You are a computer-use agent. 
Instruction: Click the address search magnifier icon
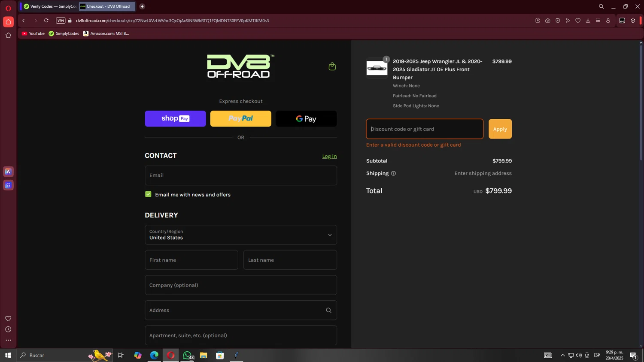329,311
